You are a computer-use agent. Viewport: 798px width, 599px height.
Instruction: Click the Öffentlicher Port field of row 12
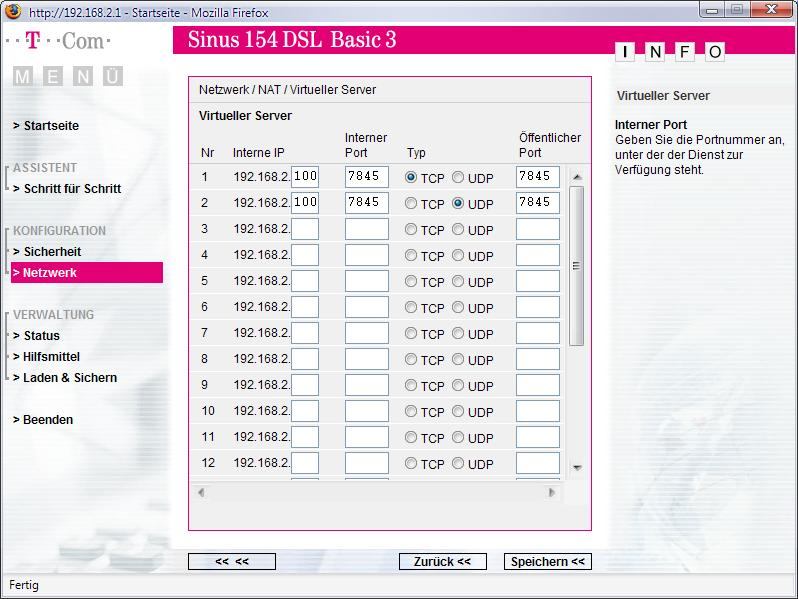537,463
